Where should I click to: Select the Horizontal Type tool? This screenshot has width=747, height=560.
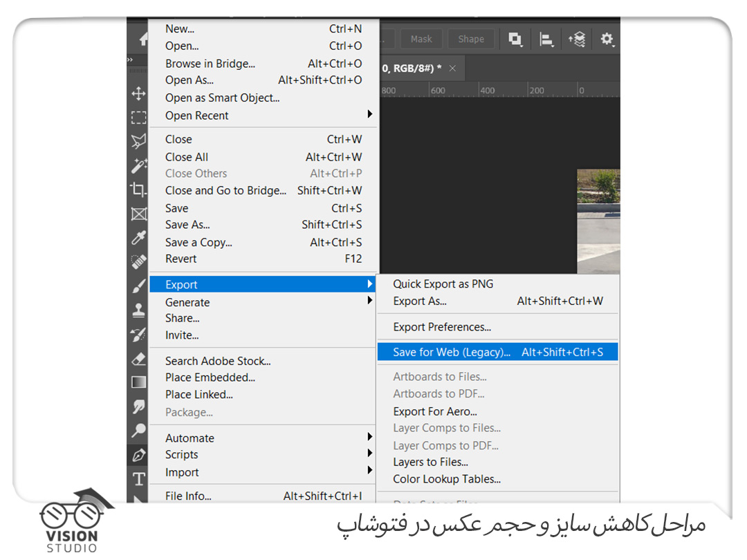tap(138, 478)
